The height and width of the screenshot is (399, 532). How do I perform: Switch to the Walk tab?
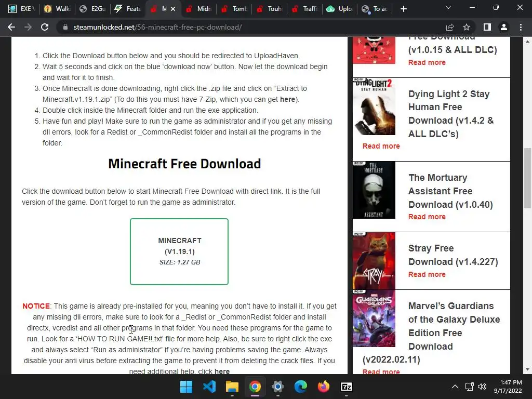click(57, 9)
